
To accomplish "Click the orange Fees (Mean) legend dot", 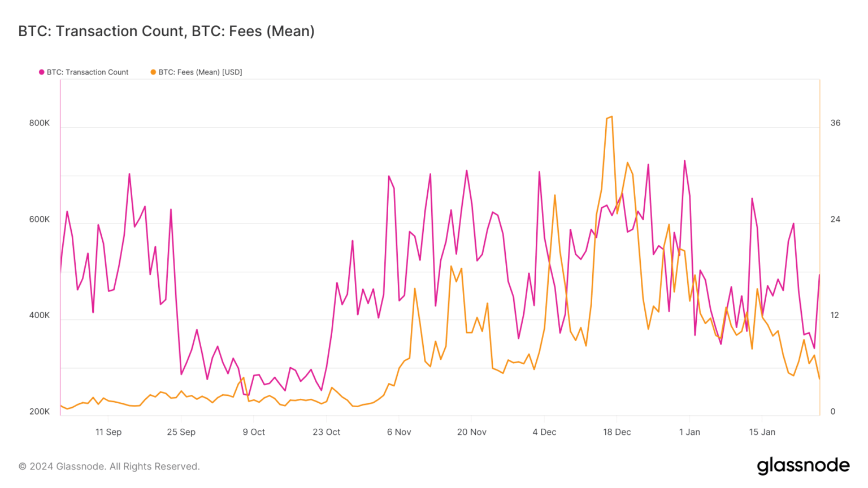I will coord(153,72).
